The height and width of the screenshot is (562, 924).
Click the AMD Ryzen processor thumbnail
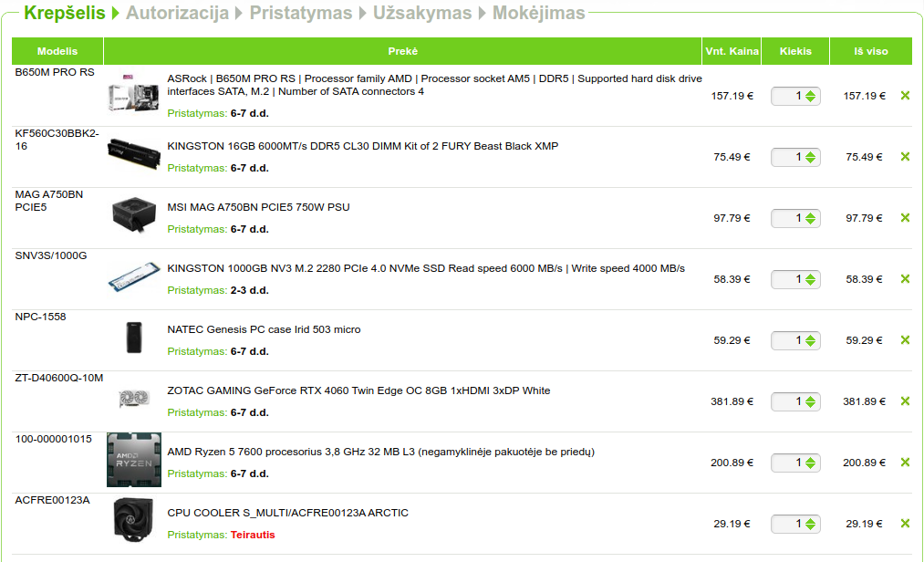point(134,460)
